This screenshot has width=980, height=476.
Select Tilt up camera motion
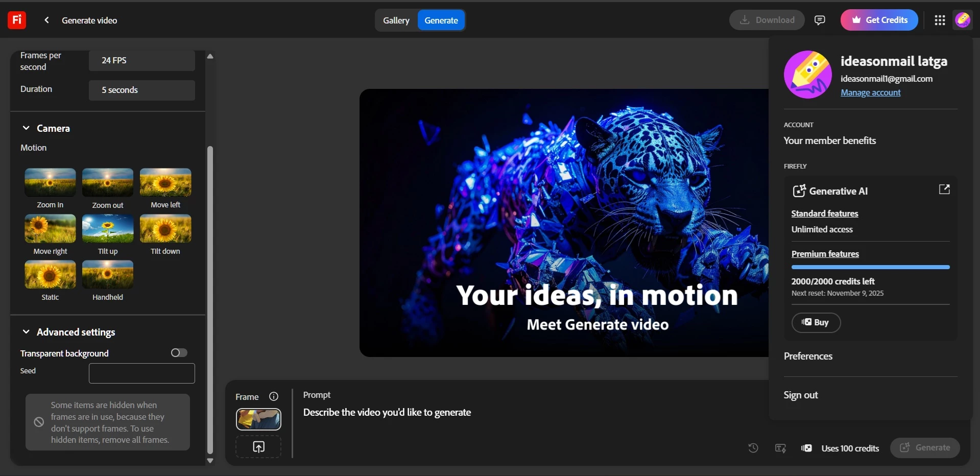(x=108, y=228)
